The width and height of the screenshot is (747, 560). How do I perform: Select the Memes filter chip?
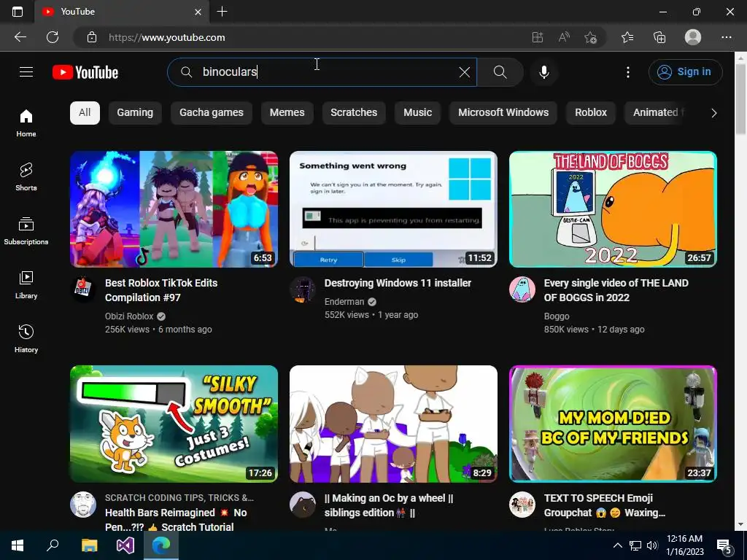pos(287,113)
